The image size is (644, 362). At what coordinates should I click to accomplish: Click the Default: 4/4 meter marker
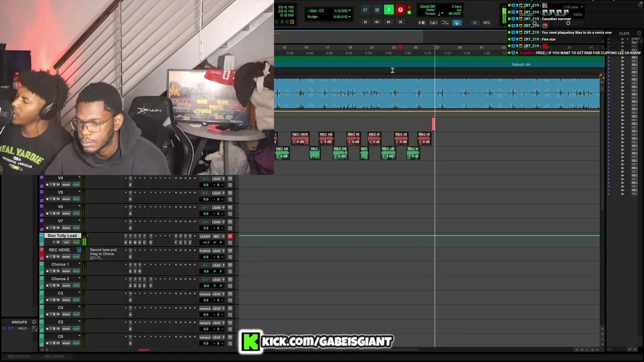521,64
